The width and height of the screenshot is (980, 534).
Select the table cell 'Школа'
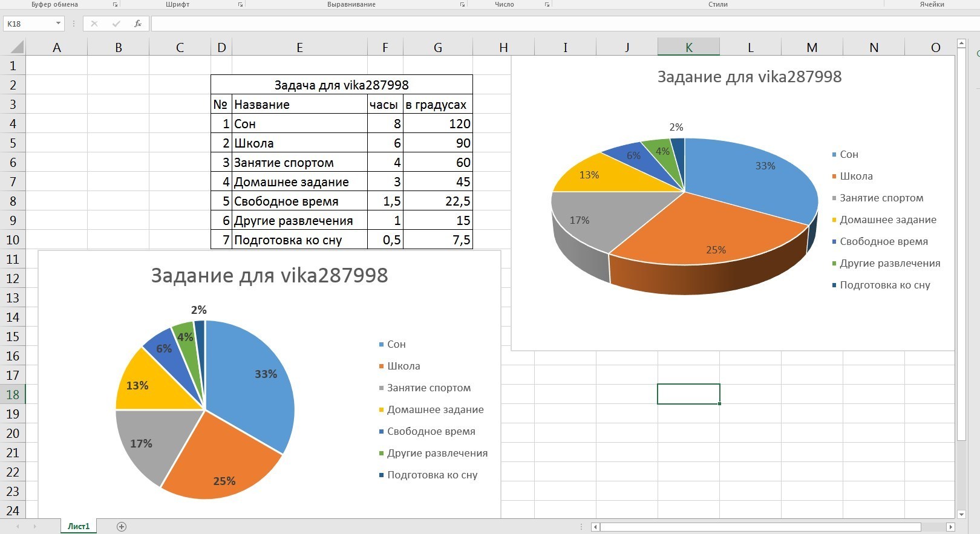(x=299, y=143)
